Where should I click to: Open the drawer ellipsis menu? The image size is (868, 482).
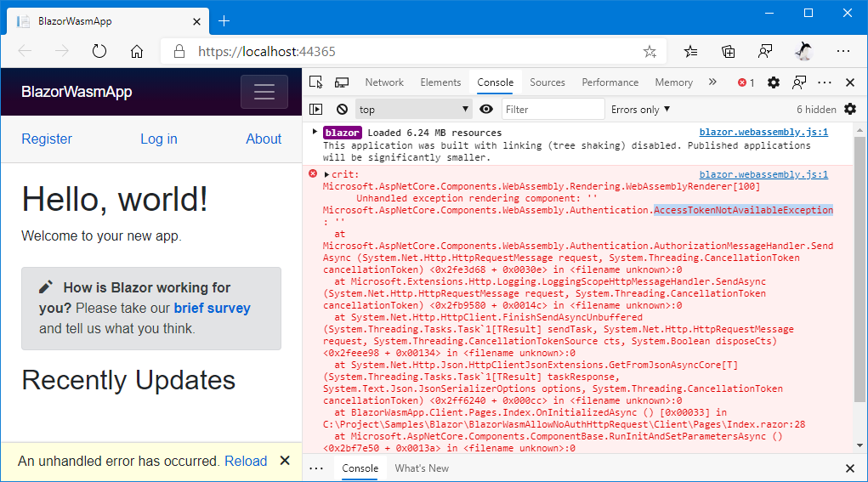(x=316, y=468)
